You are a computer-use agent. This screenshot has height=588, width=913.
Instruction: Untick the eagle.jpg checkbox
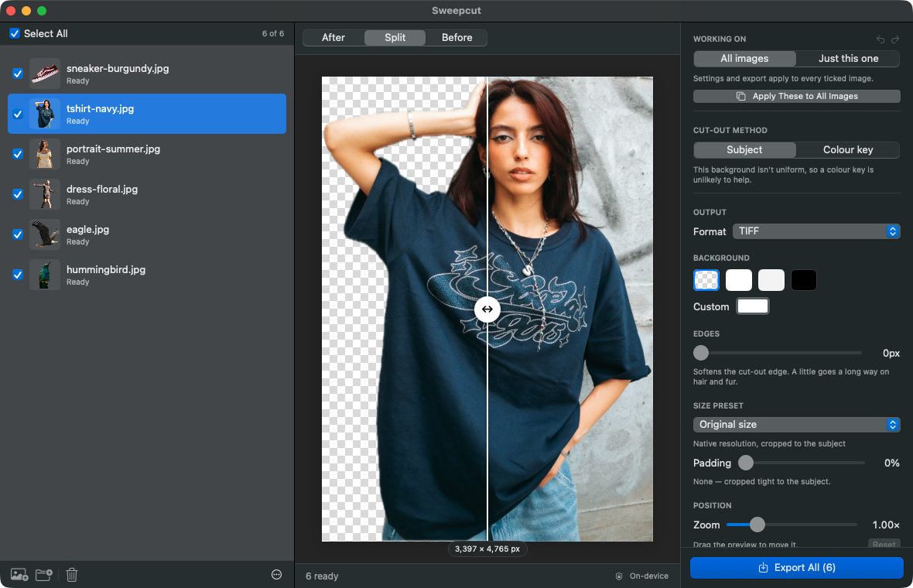point(18,234)
